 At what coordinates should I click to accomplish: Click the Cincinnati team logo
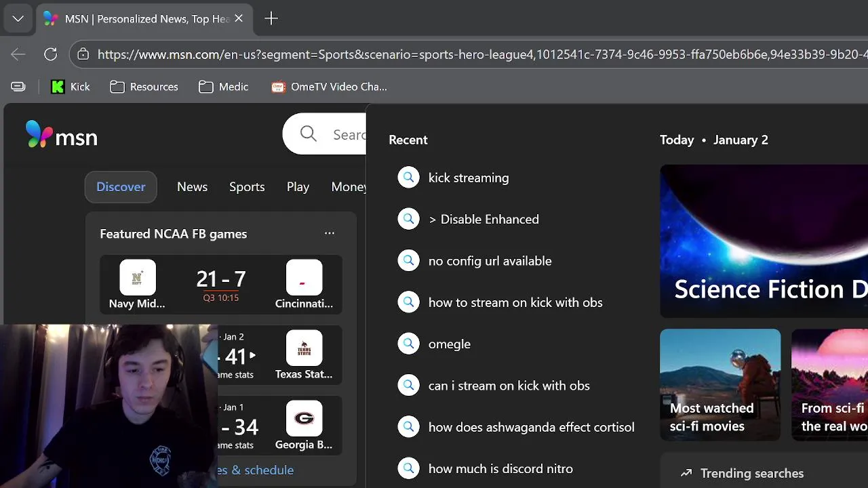point(304,278)
